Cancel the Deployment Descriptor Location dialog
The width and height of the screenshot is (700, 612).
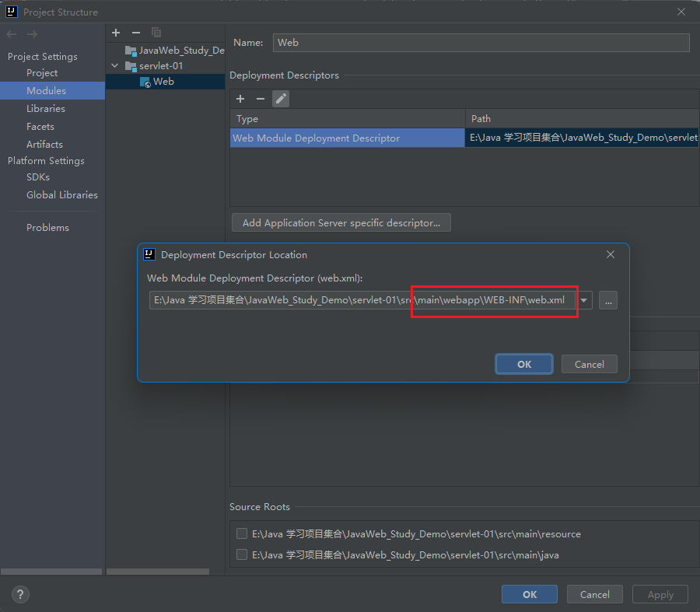pos(589,364)
